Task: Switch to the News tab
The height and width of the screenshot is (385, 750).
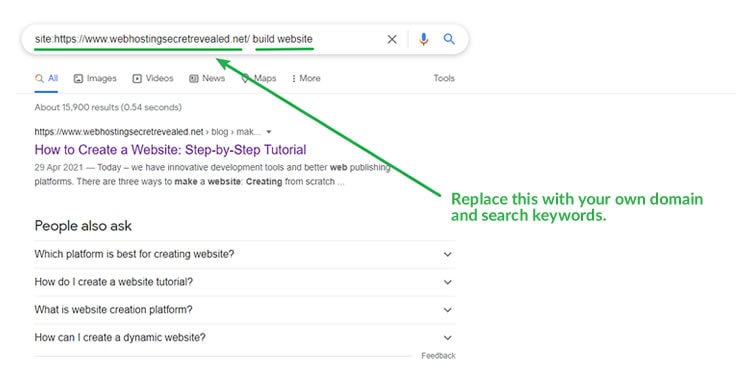Action: (x=207, y=78)
